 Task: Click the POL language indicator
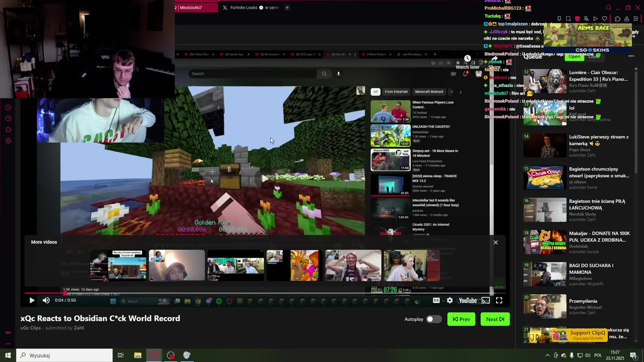[x=598, y=355]
